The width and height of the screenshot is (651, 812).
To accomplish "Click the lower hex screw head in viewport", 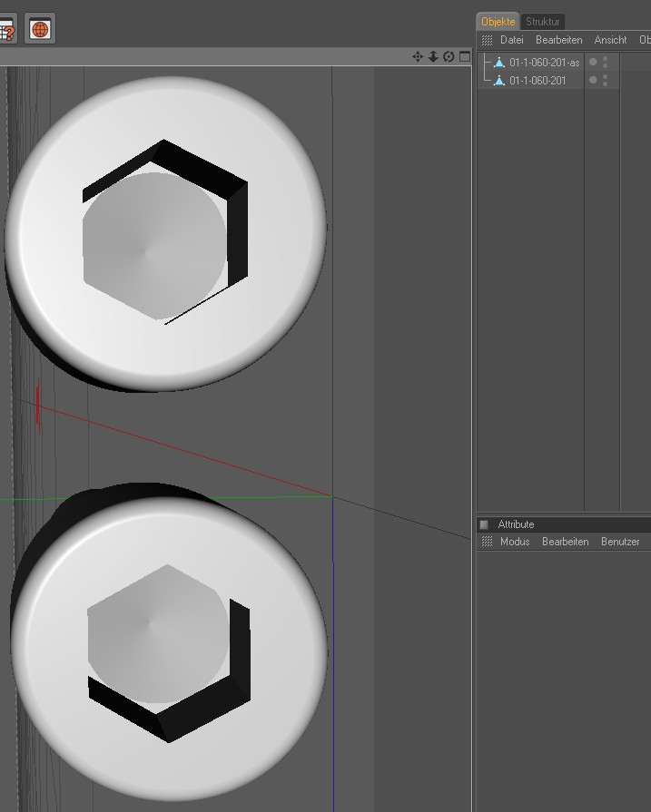I will click(169, 650).
